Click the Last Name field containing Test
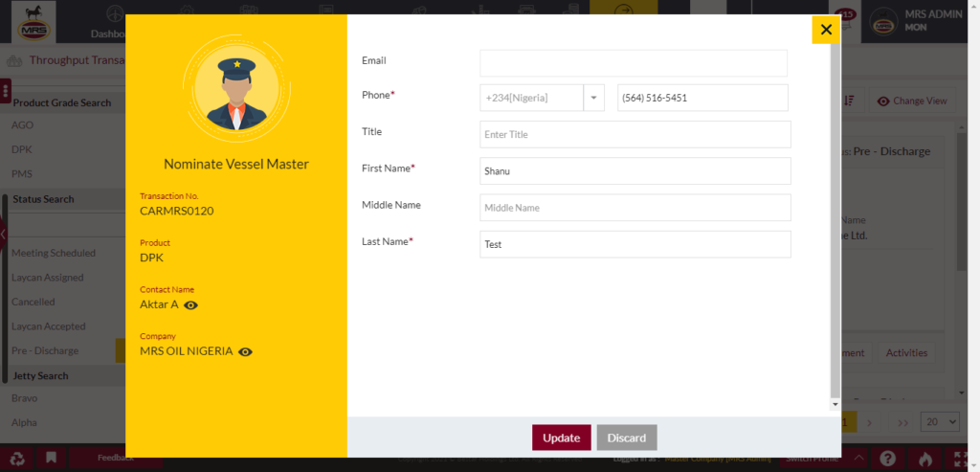Screen dimensions: 980x472 click(x=635, y=244)
